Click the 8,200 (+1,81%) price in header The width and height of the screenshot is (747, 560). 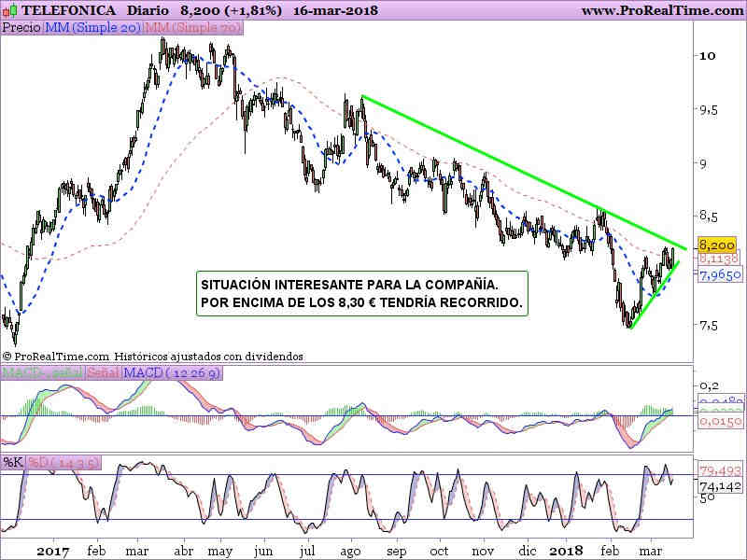click(231, 10)
